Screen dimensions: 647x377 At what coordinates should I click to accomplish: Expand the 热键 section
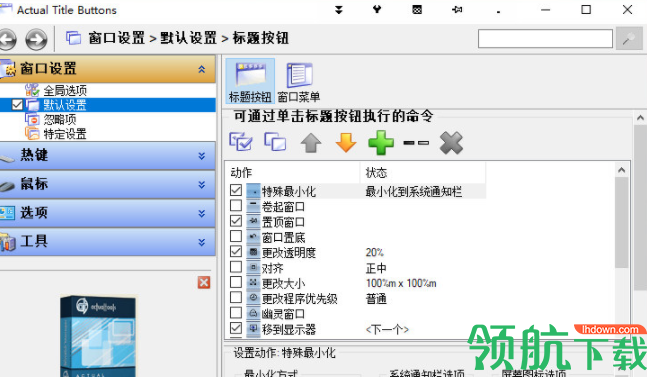(201, 156)
